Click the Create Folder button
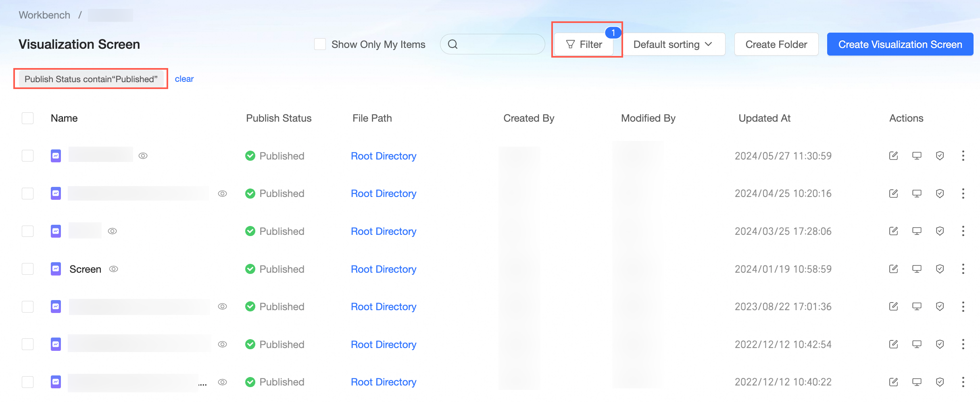Image resolution: width=980 pixels, height=402 pixels. coord(776,44)
